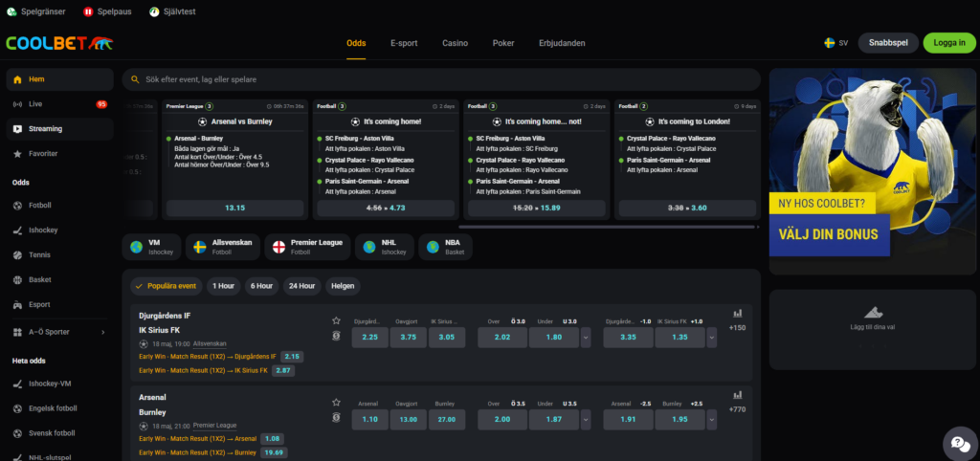
Task: Open Svensk fotboll under Heta odds
Action: 59,433
